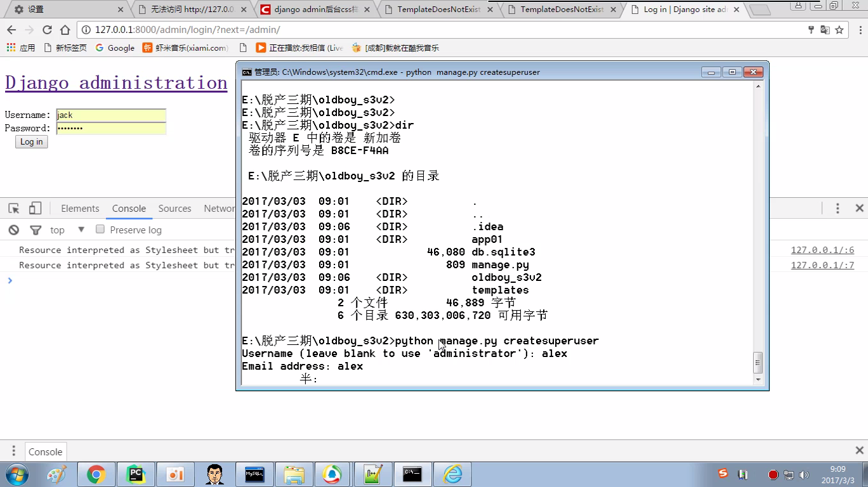
Task: Click the Password input field
Action: pyautogui.click(x=111, y=128)
